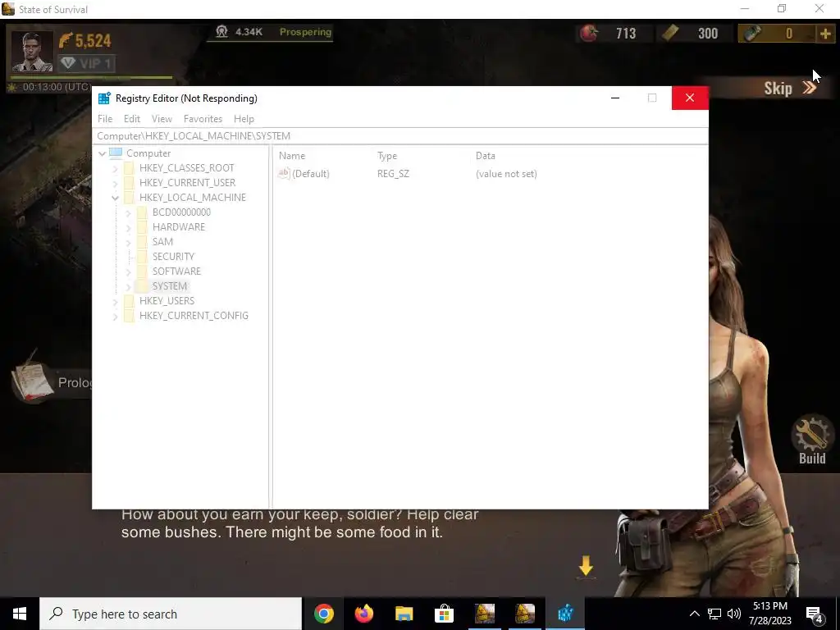Click the VIP 1 badge
The width and height of the screenshot is (840, 630).
pyautogui.click(x=87, y=64)
